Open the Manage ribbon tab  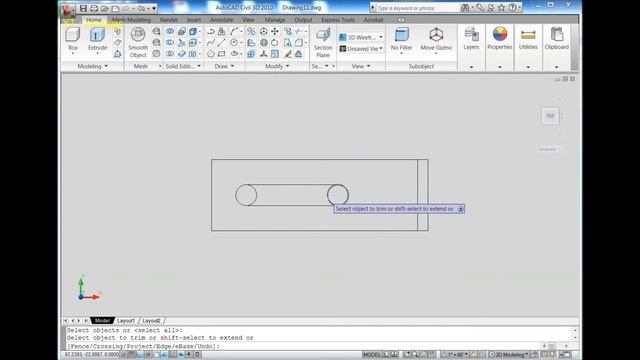pos(275,20)
